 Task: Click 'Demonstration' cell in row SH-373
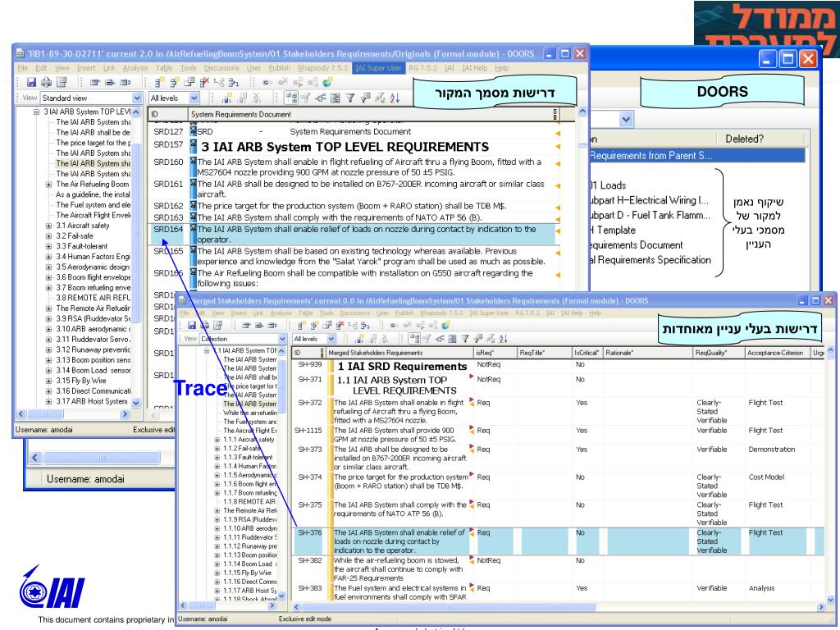pos(771,450)
